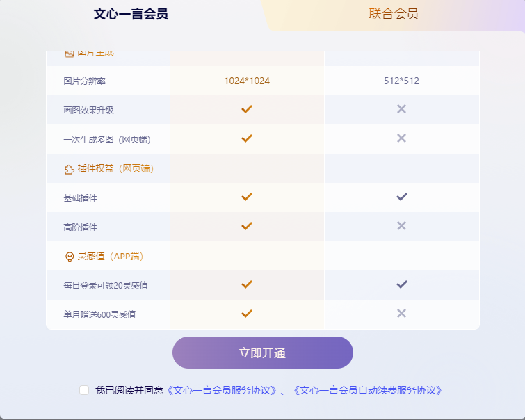Click the gray cross for 单月赠送600灵感值
This screenshot has height=420, width=525.
[401, 314]
